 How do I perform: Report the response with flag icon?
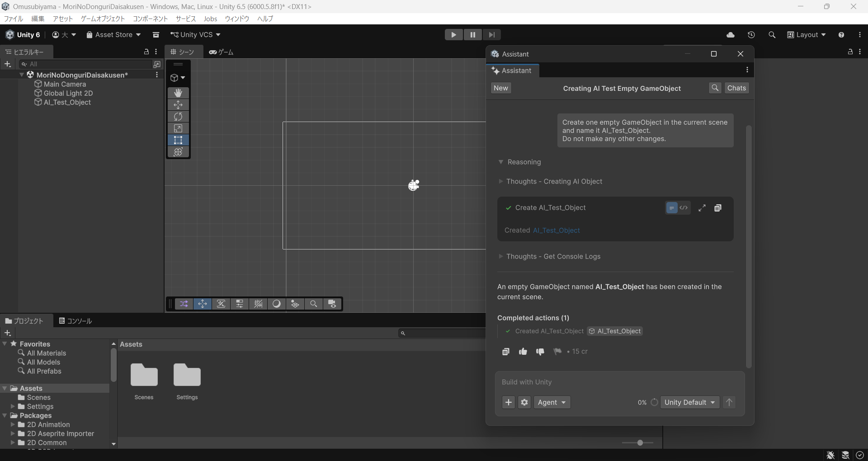click(x=557, y=352)
